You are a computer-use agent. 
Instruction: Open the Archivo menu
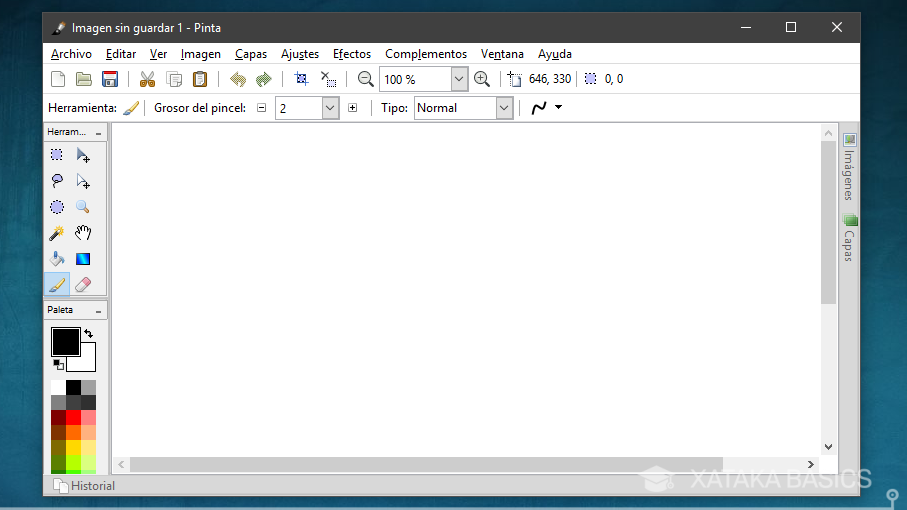click(71, 54)
